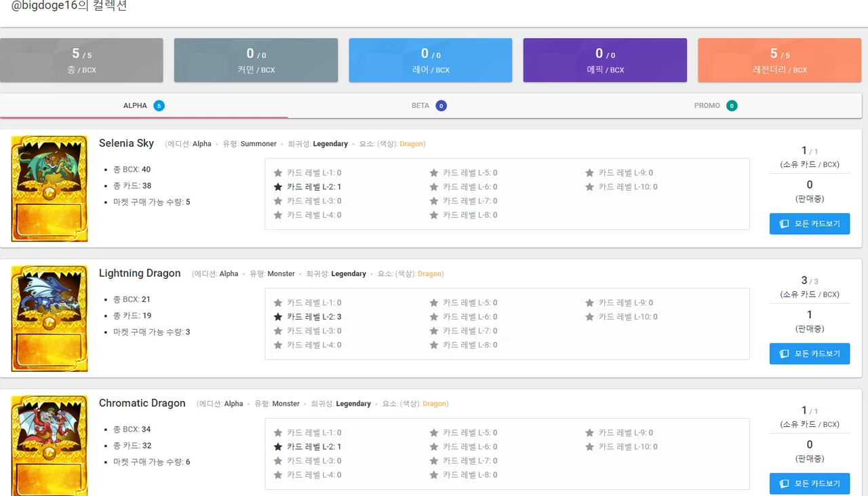Viewport: 868px width, 496px height.
Task: Click Lightning Dragon's on-sale count 1
Action: tap(810, 315)
